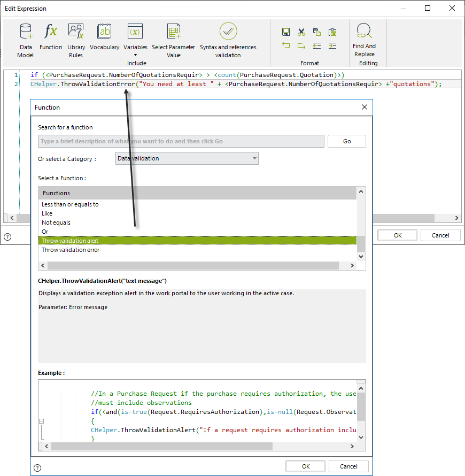Click CHelper.ThrowValidationError on line 2
Viewport: 465px width, 476px height.
click(x=82, y=84)
